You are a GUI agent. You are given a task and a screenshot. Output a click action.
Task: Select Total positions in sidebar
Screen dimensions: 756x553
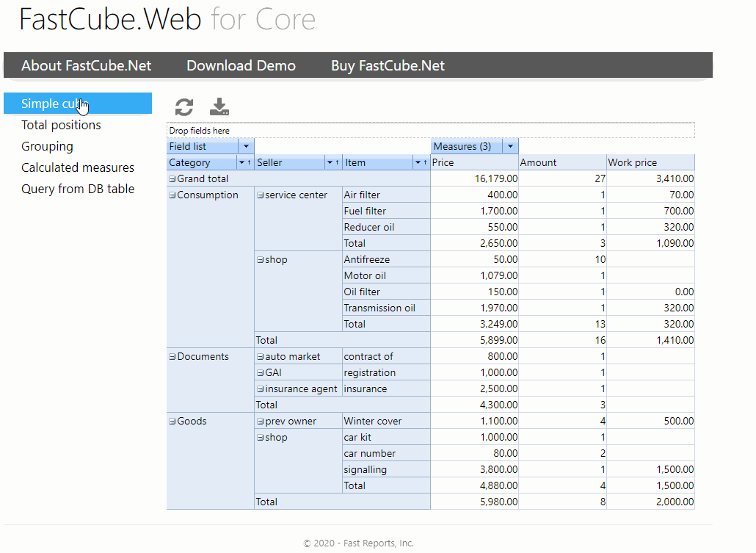[61, 125]
